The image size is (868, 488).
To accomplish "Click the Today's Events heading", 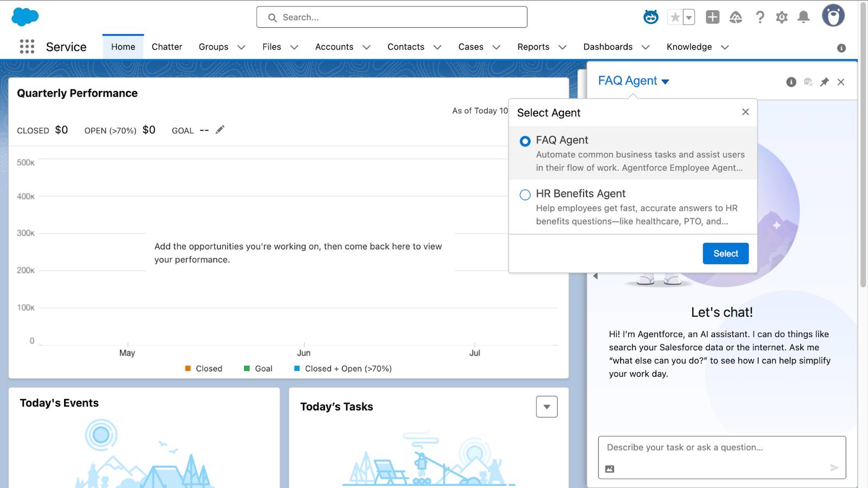I will pos(59,403).
